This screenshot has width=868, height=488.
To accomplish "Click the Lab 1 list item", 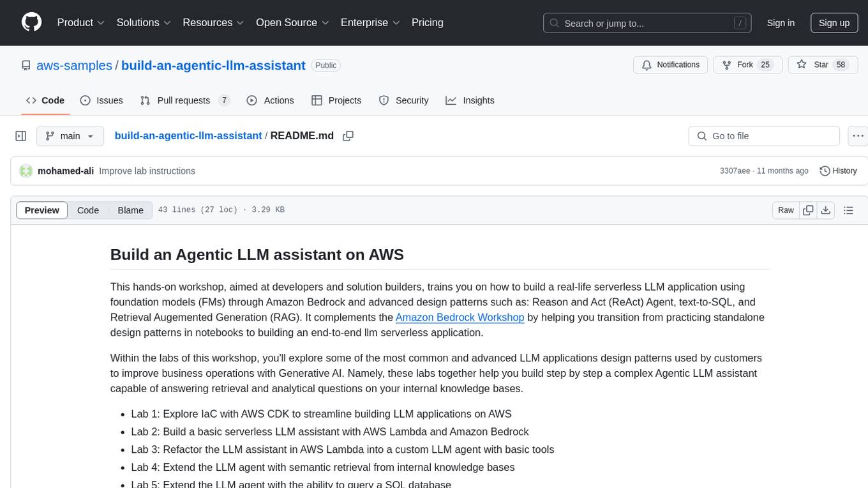I will (321, 414).
